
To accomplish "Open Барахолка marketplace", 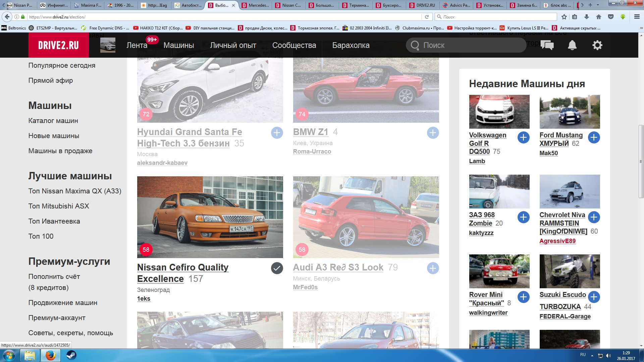I will (x=351, y=45).
